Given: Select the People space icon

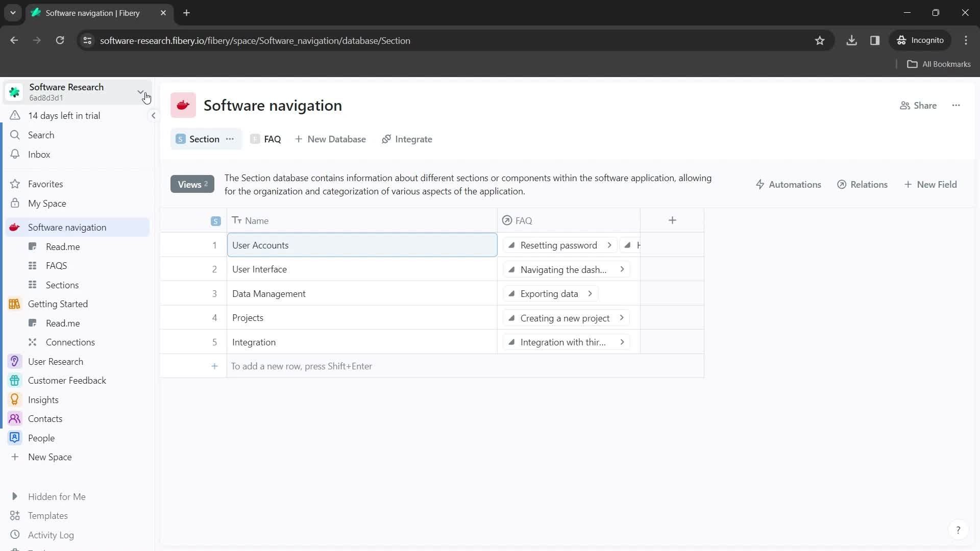Looking at the screenshot, I should 15,438.
